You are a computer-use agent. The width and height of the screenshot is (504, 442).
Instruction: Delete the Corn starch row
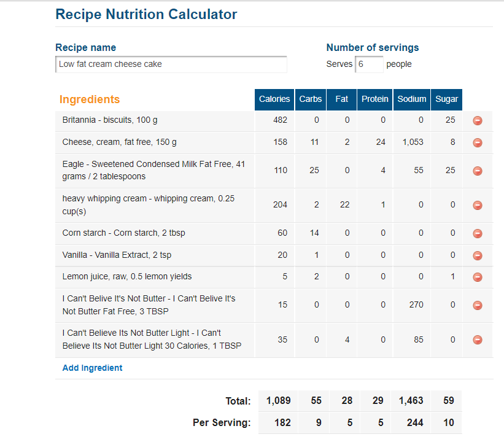coord(478,233)
